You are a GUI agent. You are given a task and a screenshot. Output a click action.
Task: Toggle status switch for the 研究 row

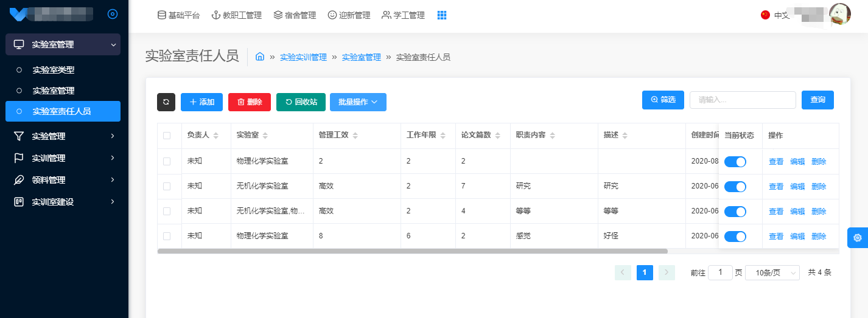point(735,187)
